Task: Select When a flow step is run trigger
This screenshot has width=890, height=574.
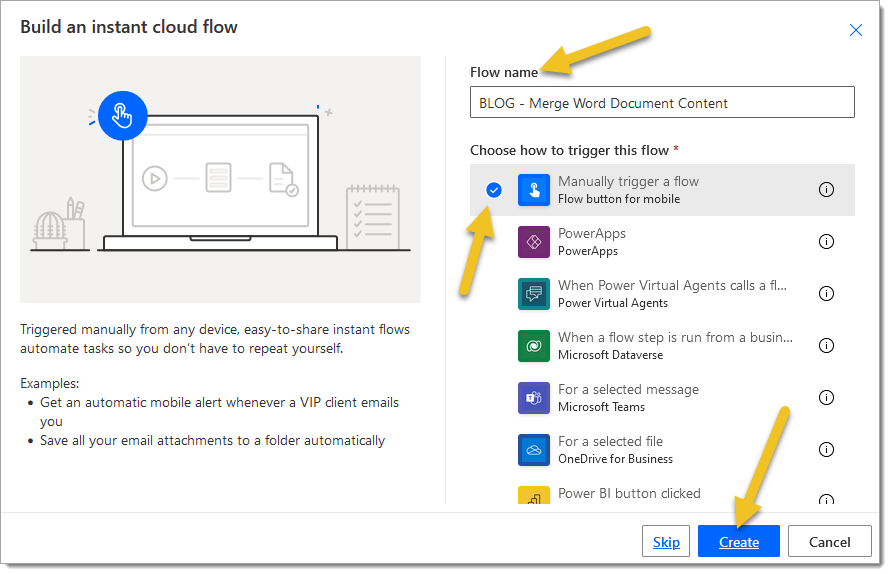Action: [662, 346]
